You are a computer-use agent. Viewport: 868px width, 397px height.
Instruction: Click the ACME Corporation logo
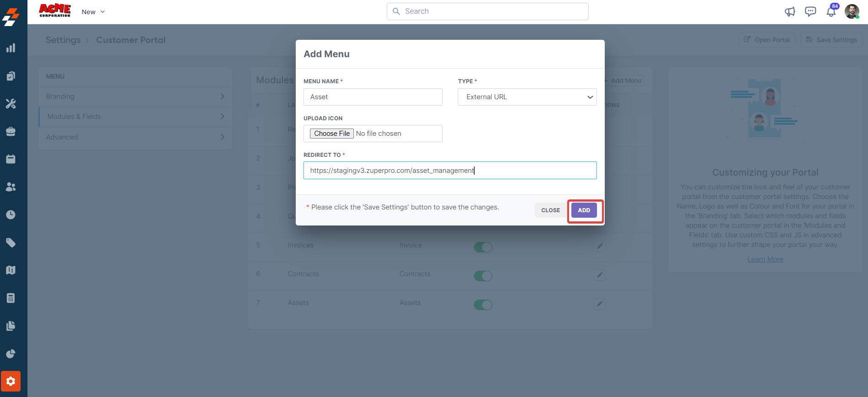pos(55,11)
